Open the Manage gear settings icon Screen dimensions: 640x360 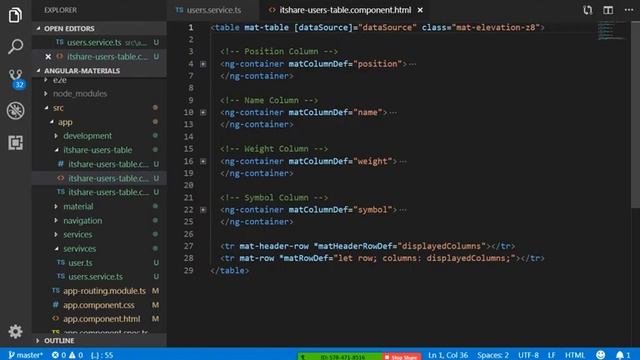(15, 331)
